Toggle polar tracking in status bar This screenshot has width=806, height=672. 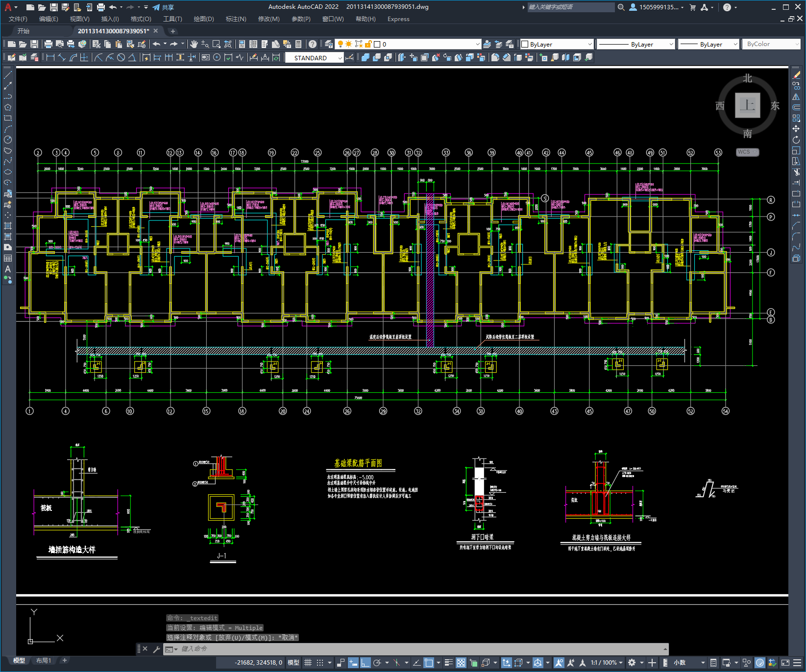coord(377,663)
